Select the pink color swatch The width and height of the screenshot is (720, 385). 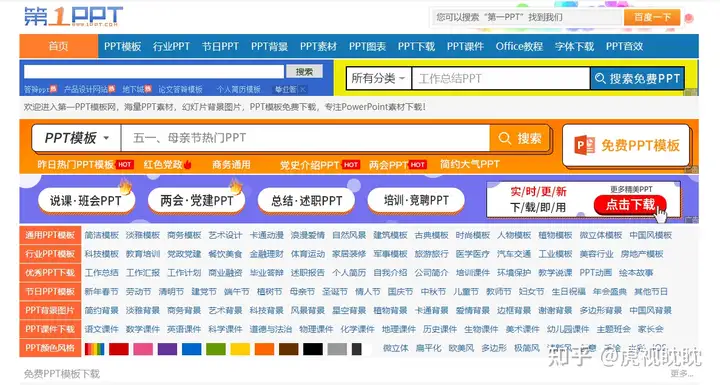(143, 349)
